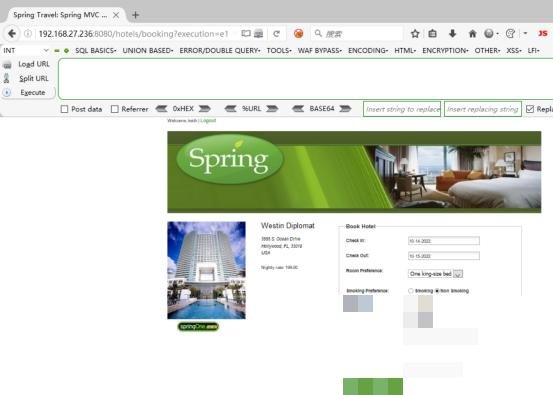Go to home page via house icon

pyautogui.click(x=472, y=34)
